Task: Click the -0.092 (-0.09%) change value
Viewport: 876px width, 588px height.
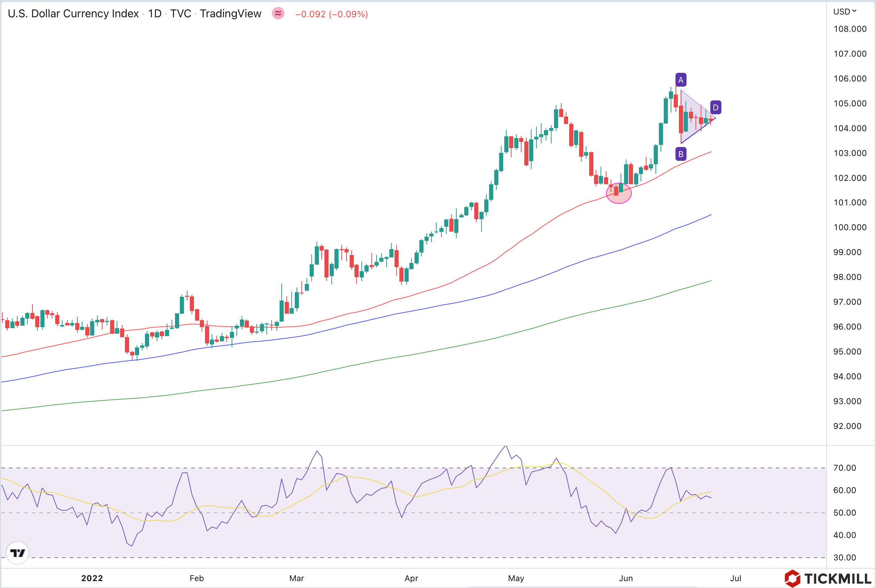Action: (x=331, y=14)
